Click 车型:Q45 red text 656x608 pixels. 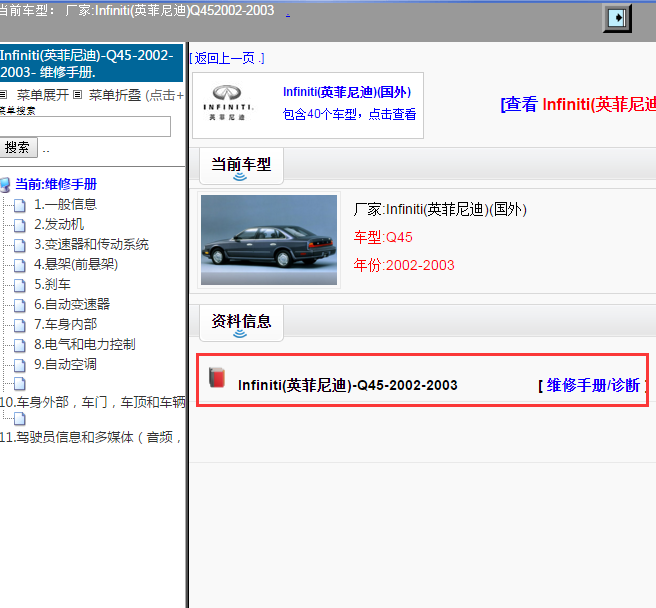click(x=383, y=237)
